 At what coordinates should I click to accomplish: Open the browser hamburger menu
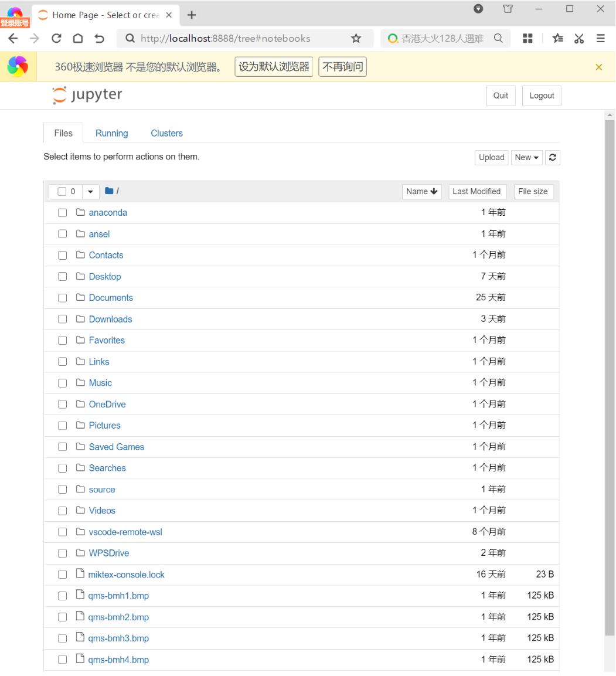[x=601, y=38]
